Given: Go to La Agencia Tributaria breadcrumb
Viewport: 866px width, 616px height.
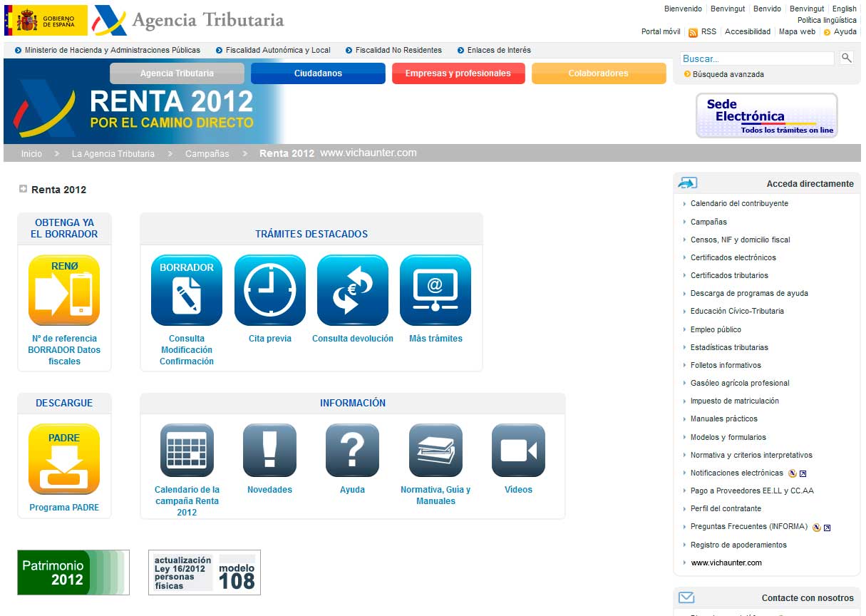Looking at the screenshot, I should coord(113,153).
